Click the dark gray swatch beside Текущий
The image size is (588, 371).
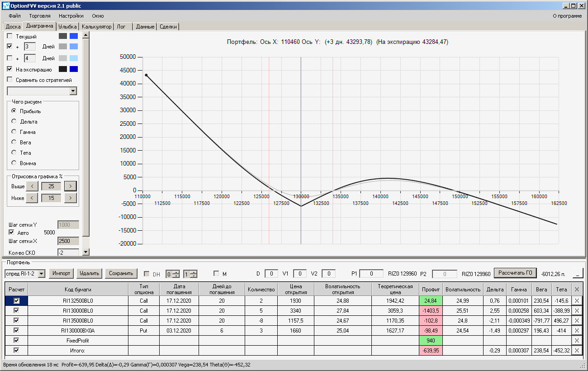[x=63, y=36]
